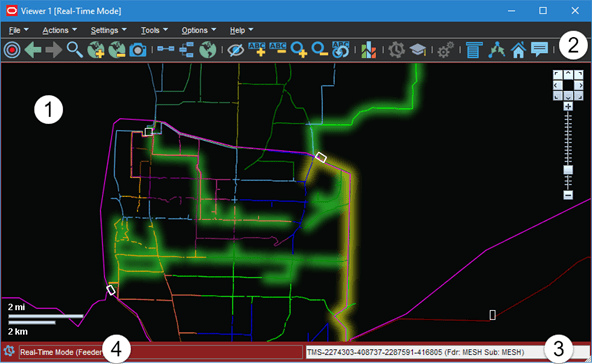
Task: Click the ABC refresh arrows icon
Action: [x=341, y=50]
